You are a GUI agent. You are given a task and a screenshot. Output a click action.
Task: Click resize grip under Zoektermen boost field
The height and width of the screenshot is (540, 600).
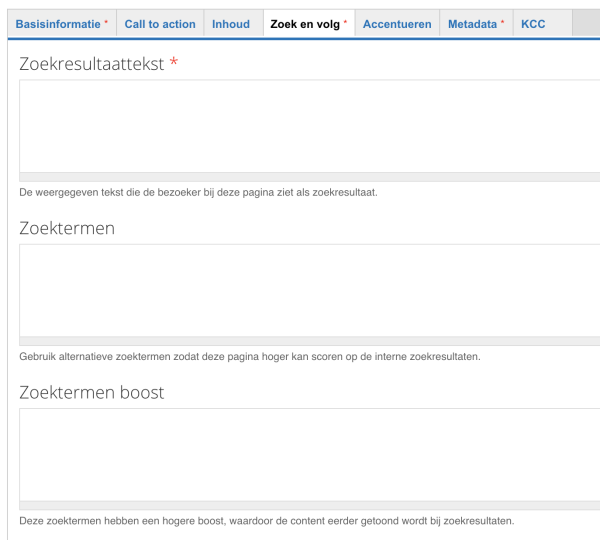tap(310, 506)
